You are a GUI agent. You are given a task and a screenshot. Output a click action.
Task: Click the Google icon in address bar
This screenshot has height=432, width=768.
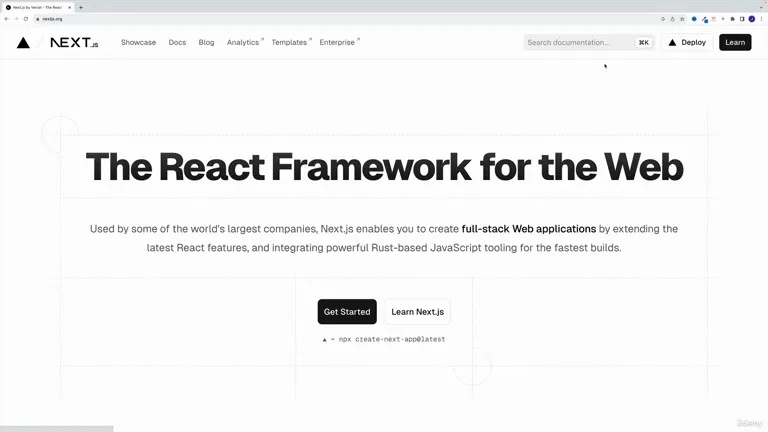663,19
